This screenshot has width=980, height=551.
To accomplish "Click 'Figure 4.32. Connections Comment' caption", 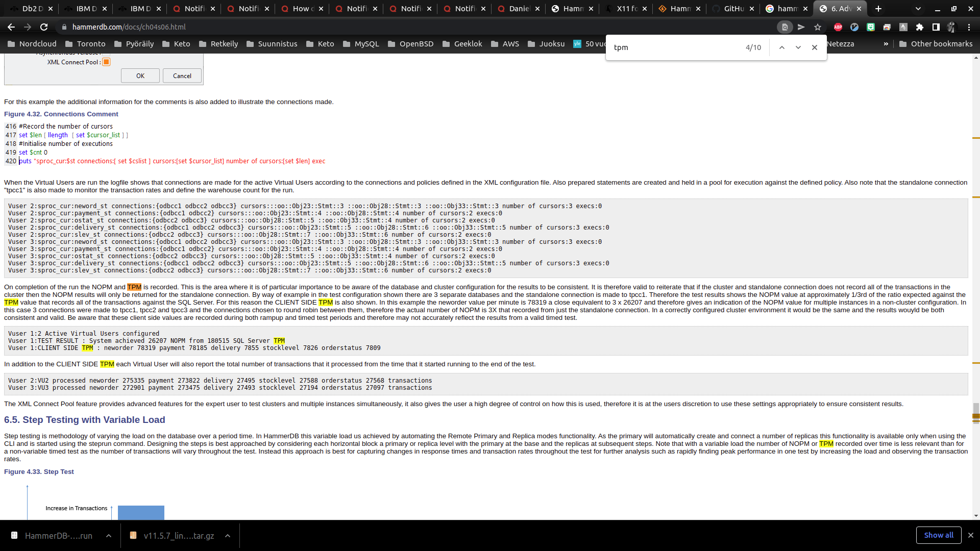I will 61,114.
